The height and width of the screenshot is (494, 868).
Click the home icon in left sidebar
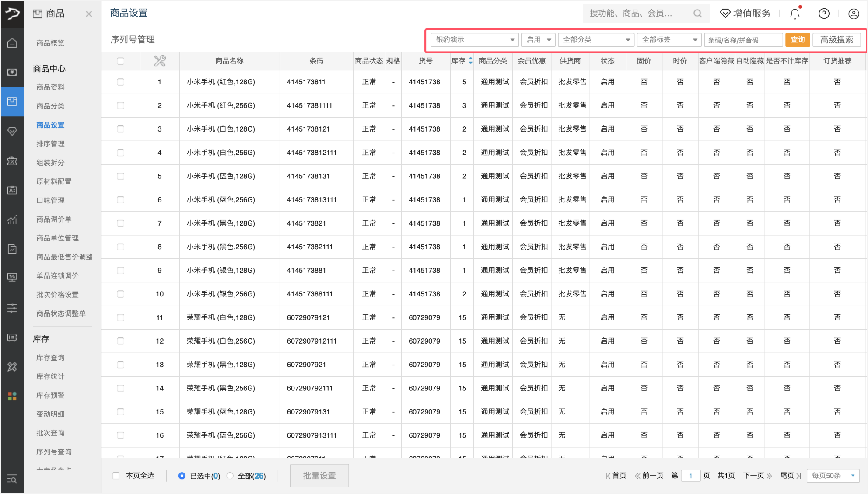(12, 43)
